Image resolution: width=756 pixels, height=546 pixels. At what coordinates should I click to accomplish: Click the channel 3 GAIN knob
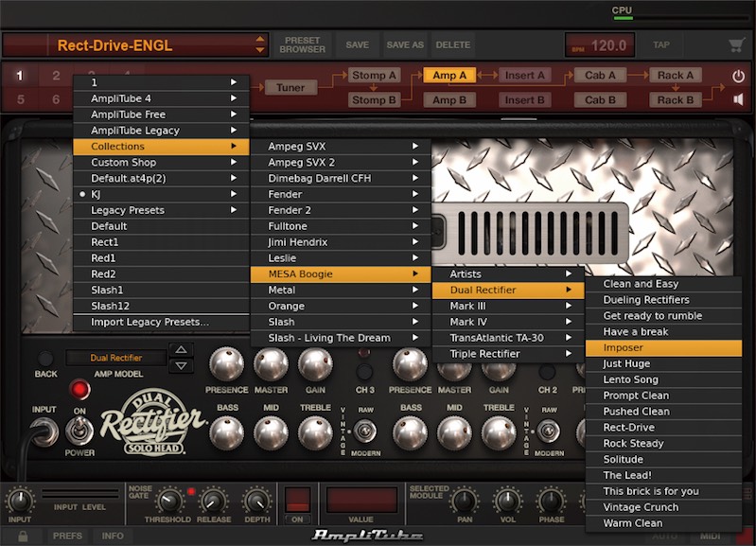coord(315,364)
